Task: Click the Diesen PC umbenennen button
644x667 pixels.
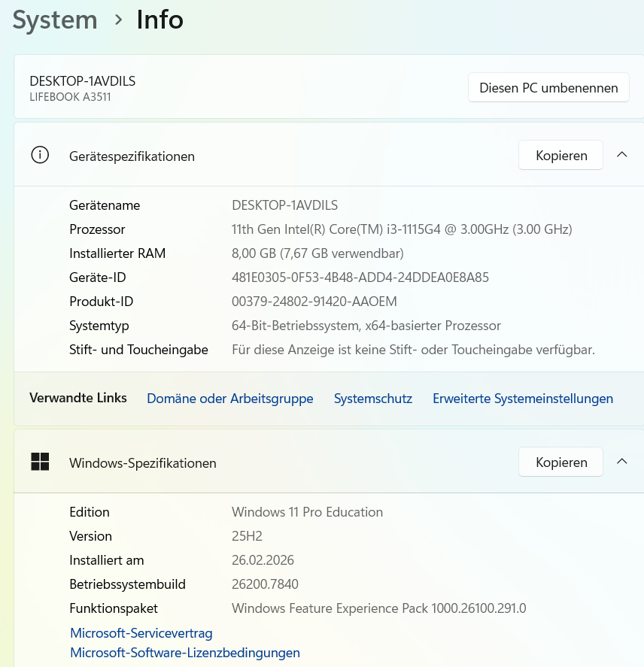Action: click(x=548, y=88)
